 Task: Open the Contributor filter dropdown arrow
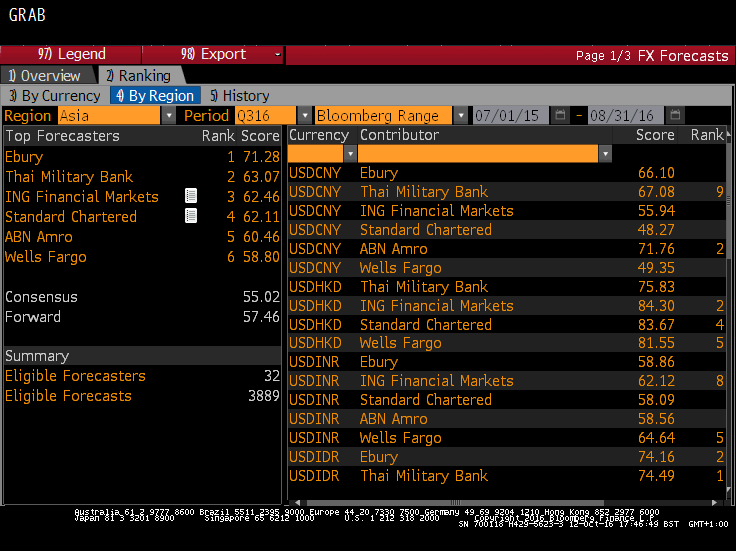(x=606, y=154)
